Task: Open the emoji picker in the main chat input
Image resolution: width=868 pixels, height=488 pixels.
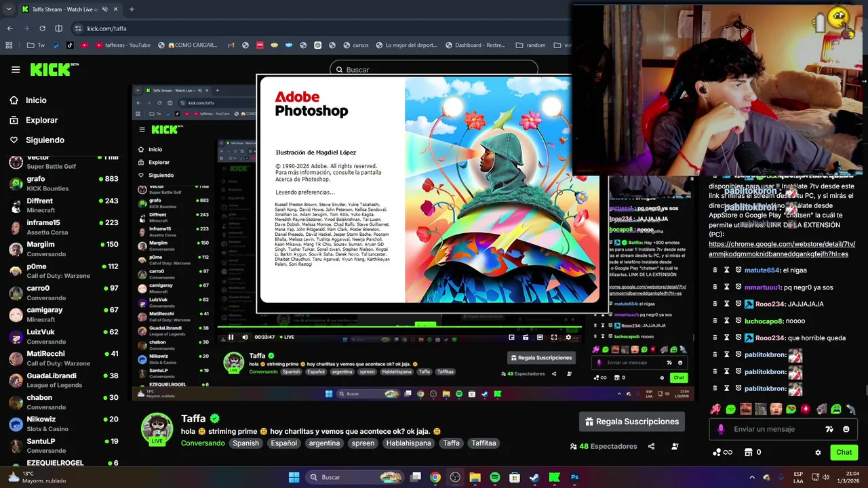Action: [x=846, y=429]
